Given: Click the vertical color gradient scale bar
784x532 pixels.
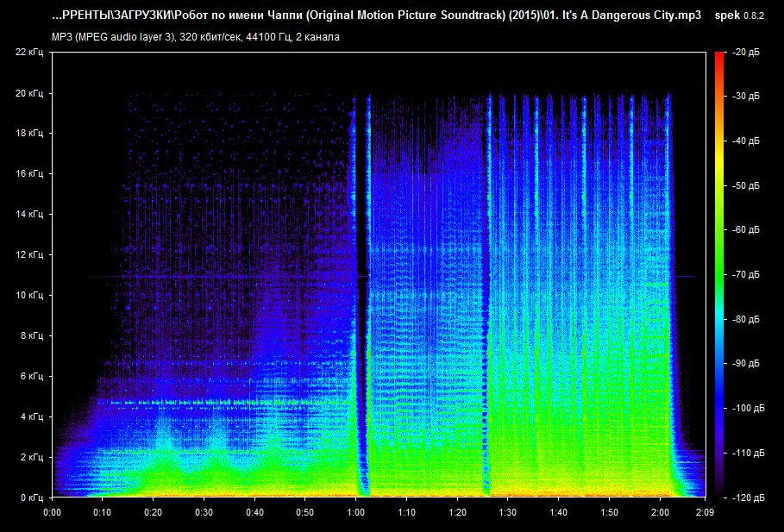Looking at the screenshot, I should pyautogui.click(x=719, y=274).
